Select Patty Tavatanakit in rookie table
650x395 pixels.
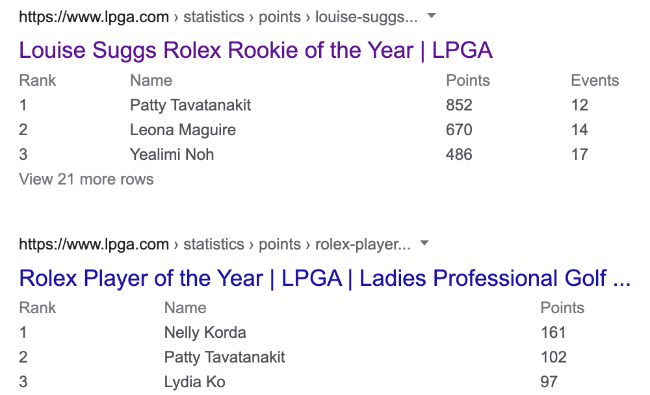click(x=190, y=105)
